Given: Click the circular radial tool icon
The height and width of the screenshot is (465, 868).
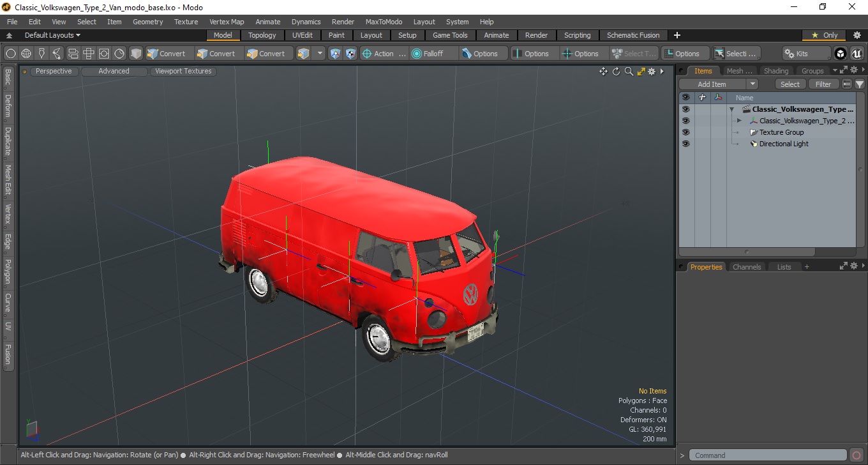Looking at the screenshot, I should [119, 54].
